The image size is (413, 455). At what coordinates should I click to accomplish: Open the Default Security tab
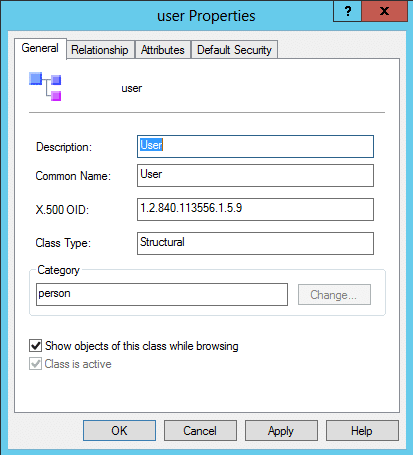234,50
